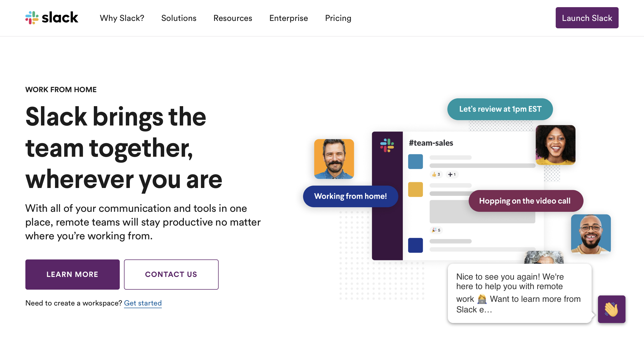Click the LEARN MORE button
The image size is (644, 341).
pos(72,274)
